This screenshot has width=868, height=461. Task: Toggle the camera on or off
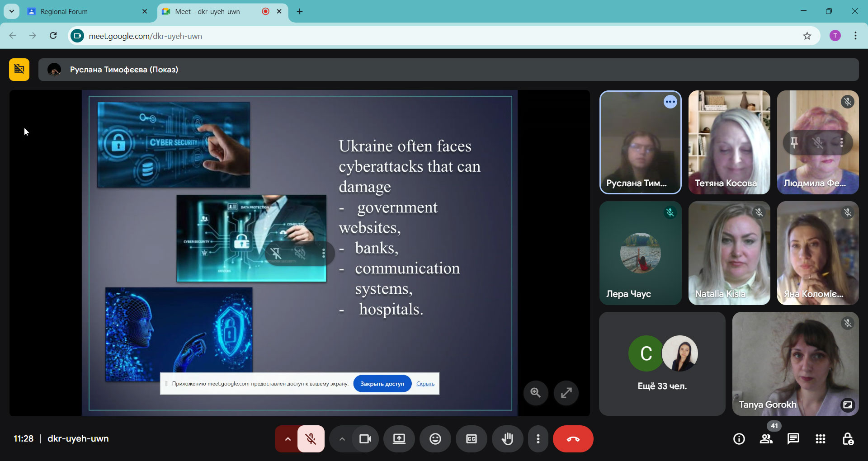point(365,439)
